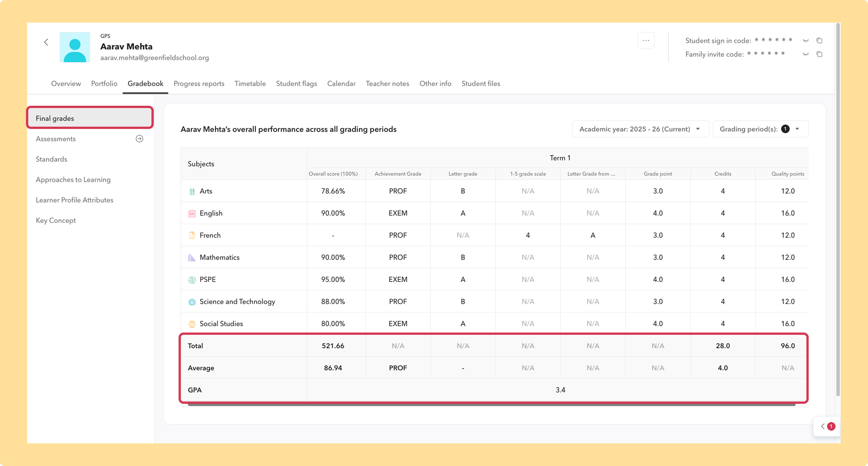Open the English subject row

(494, 213)
